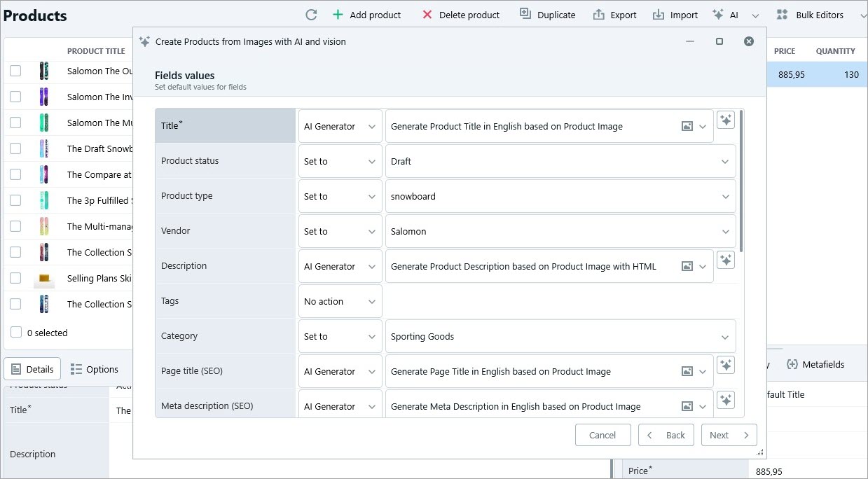This screenshot has width=868, height=479.
Task: Switch to the Metafields tab
Action: [x=815, y=364]
